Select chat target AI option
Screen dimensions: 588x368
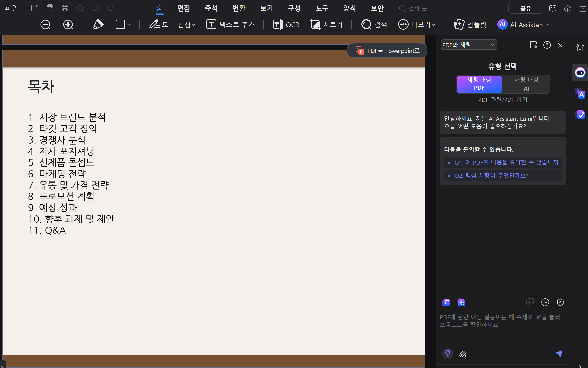(x=526, y=84)
